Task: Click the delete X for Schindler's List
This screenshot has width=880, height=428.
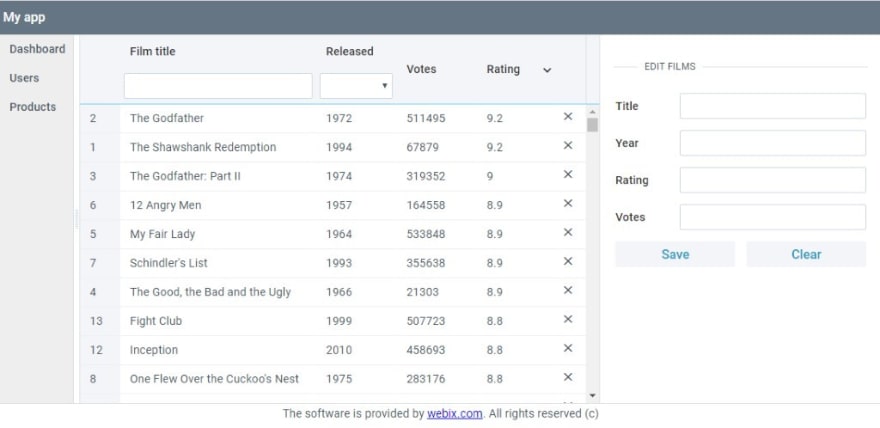Action: click(567, 261)
